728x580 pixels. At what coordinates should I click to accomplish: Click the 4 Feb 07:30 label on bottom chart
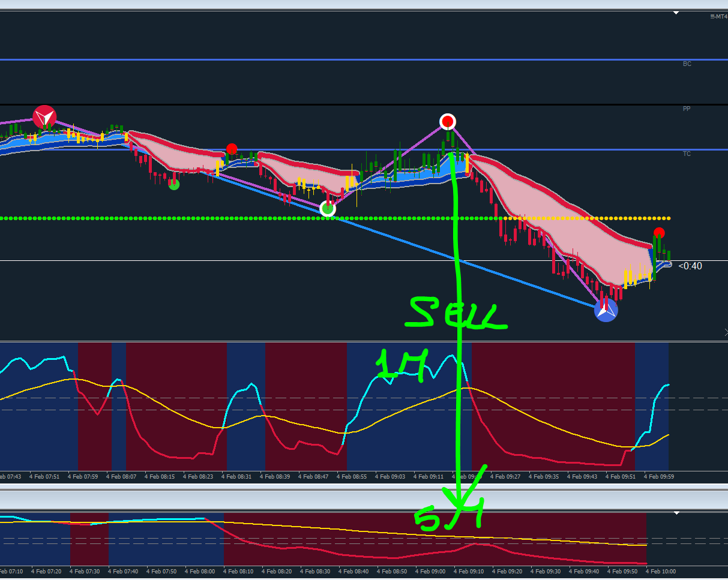(85, 572)
